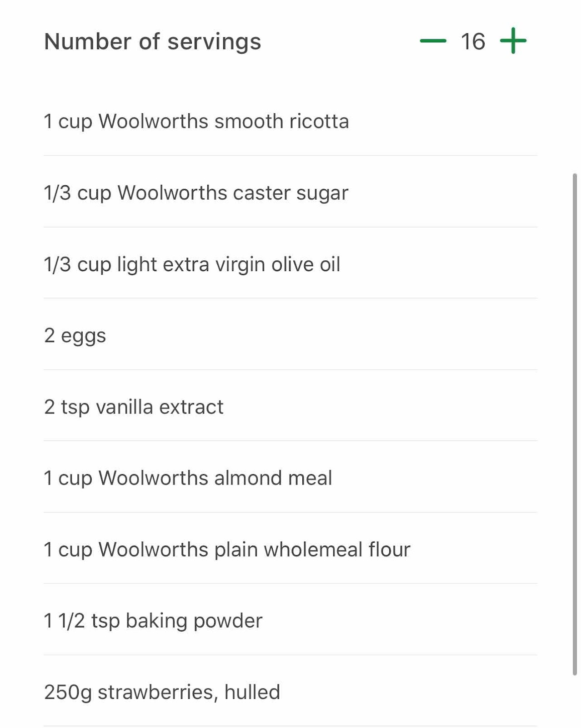Select the 250g strawberries, hulled row
Image resolution: width=581 pixels, height=728 pixels.
point(290,692)
